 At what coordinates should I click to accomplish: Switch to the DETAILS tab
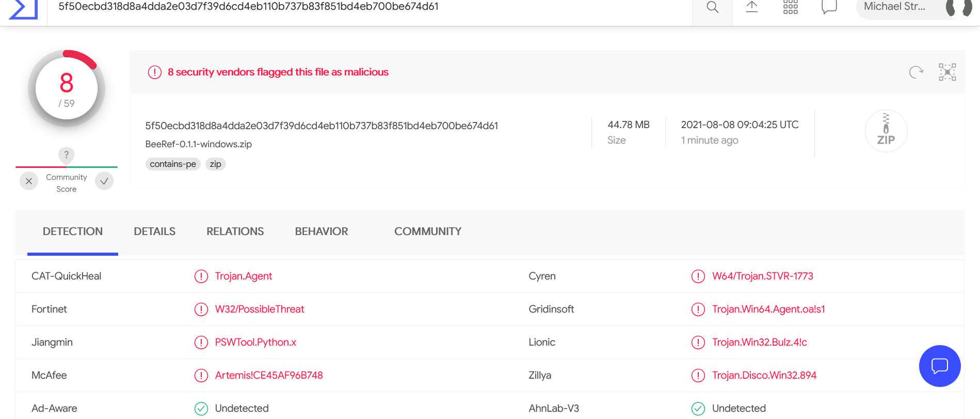[154, 231]
